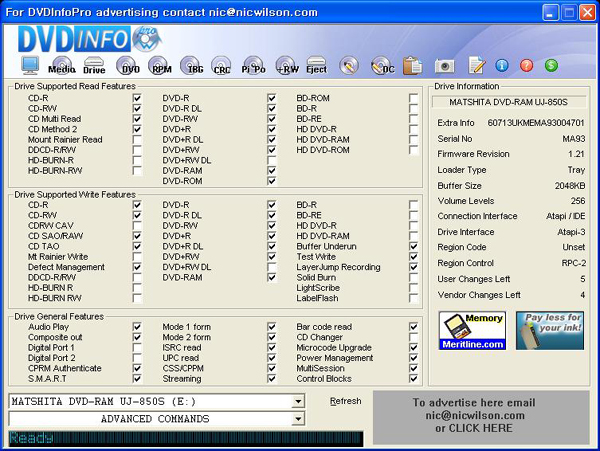This screenshot has width=600, height=451.
Task: Click the Ready status progress bar
Action: (x=186, y=438)
